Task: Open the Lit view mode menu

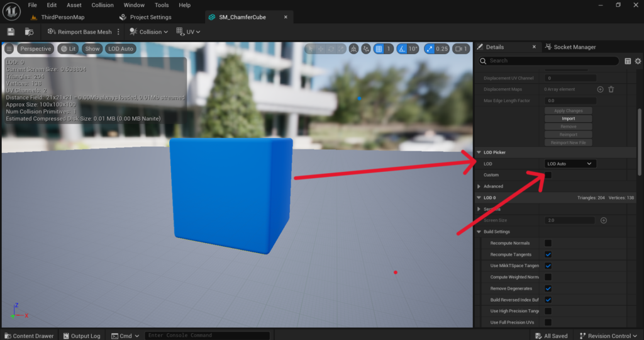Action: coord(68,48)
